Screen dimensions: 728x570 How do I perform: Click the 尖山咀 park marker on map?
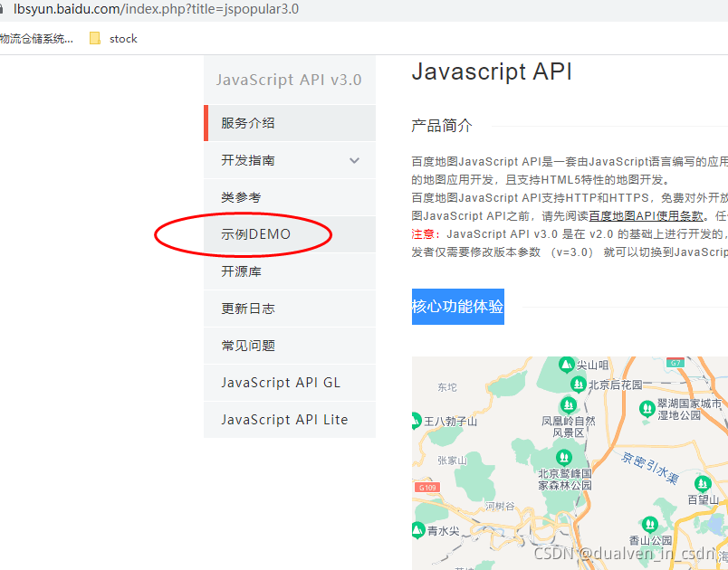click(x=566, y=365)
